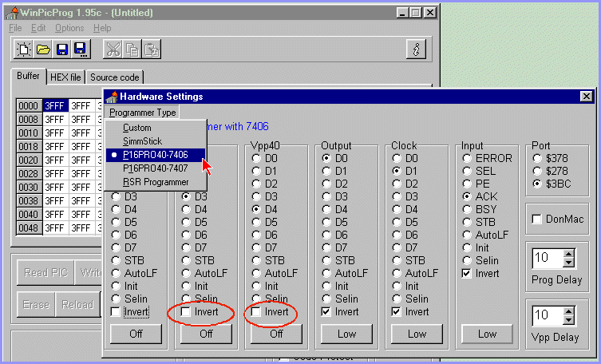Click Reload button in main window
601x364 pixels.
click(77, 305)
